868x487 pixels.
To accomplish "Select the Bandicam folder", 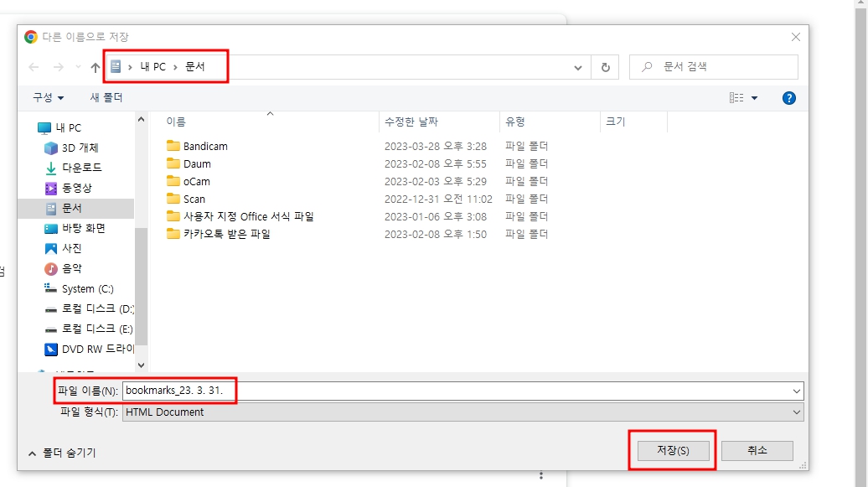I will pos(197,146).
